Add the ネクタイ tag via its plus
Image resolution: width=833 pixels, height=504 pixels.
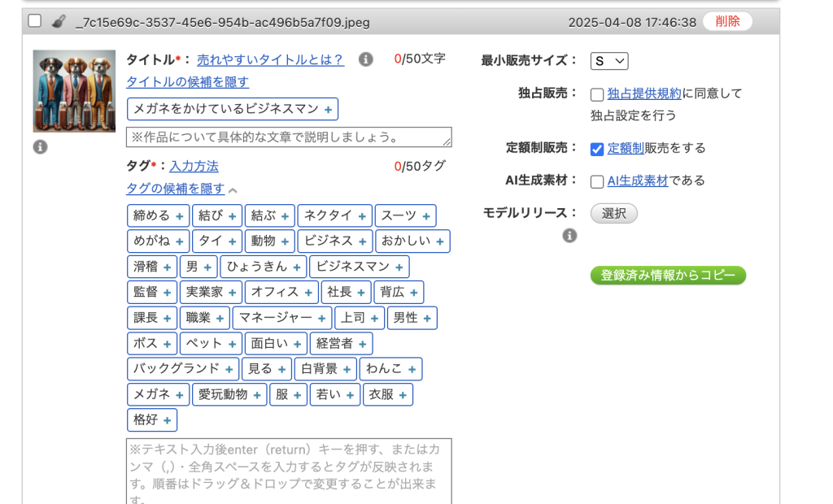point(361,216)
